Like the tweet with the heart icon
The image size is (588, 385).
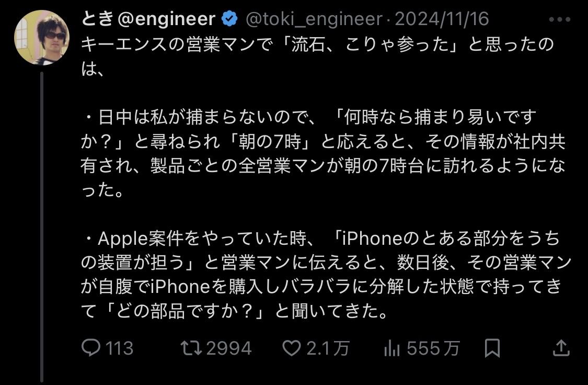[291, 348]
